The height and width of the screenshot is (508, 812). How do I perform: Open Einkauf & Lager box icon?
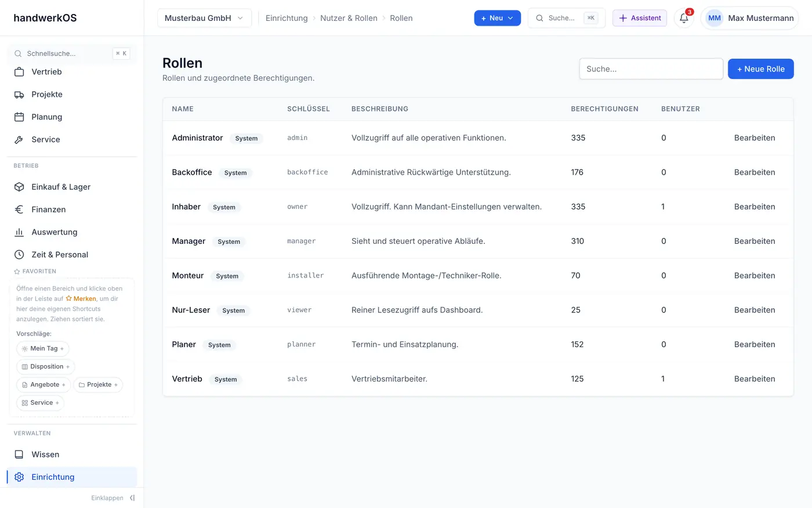[19, 187]
